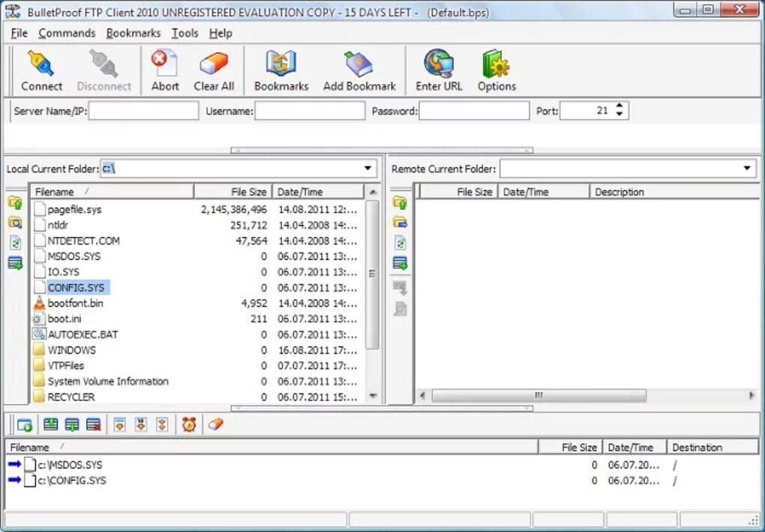This screenshot has height=532, width=765.
Task: Sort local list by File Size header
Action: click(233, 192)
